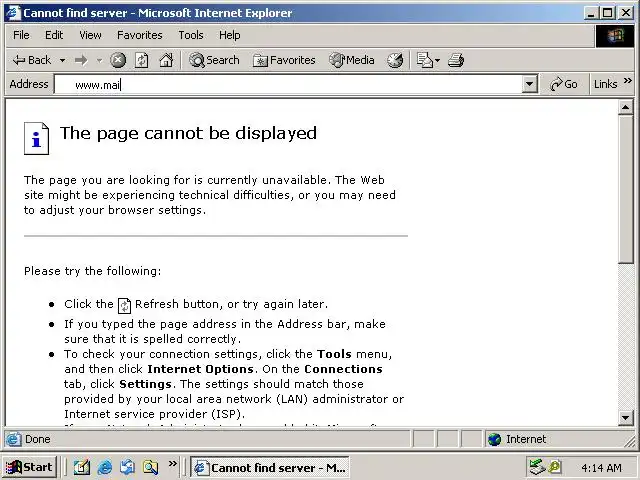Click the key tray icon
This screenshot has width=640, height=480.
555,466
